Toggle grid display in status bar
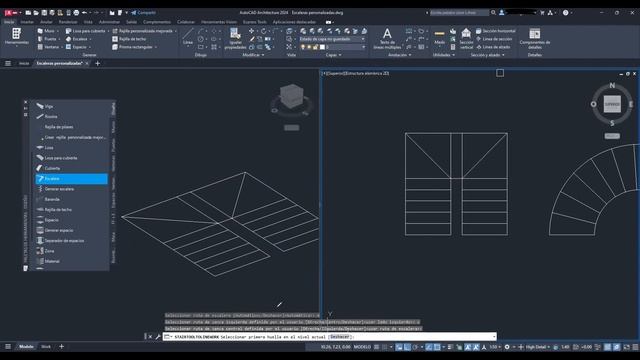 click(376, 347)
